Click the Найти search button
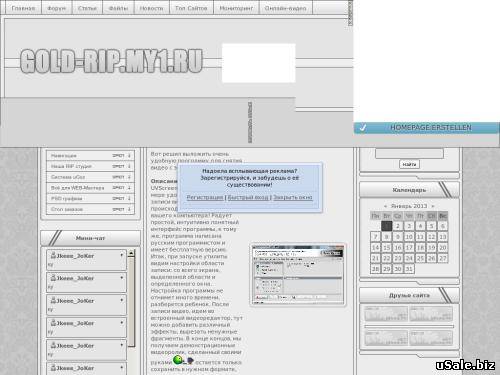 click(409, 164)
